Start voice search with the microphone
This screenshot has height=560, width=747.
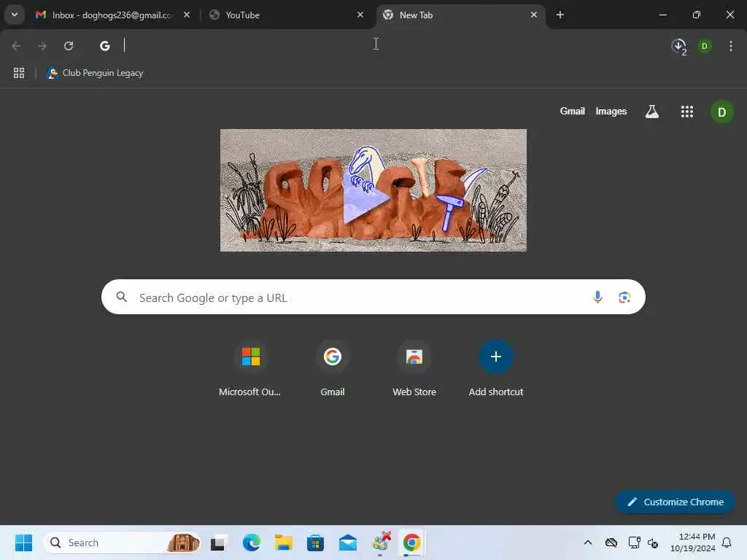click(597, 297)
